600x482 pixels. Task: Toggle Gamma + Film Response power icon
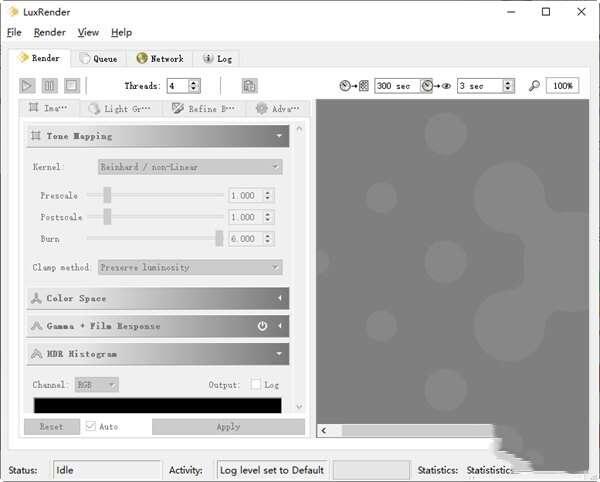pos(262,326)
